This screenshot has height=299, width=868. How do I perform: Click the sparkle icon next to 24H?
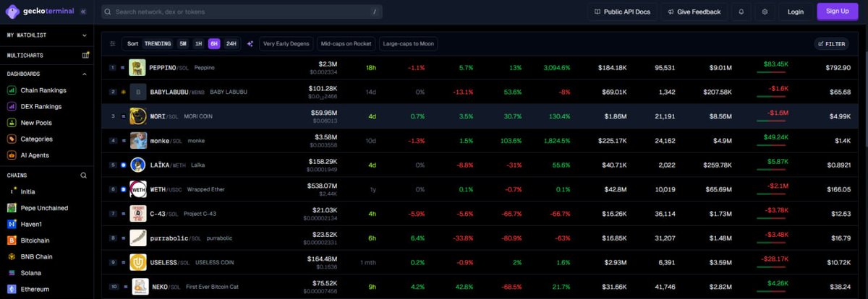pos(250,44)
